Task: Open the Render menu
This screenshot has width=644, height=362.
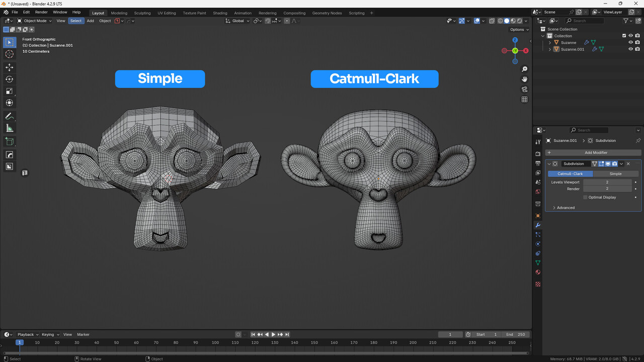Action: (41, 12)
